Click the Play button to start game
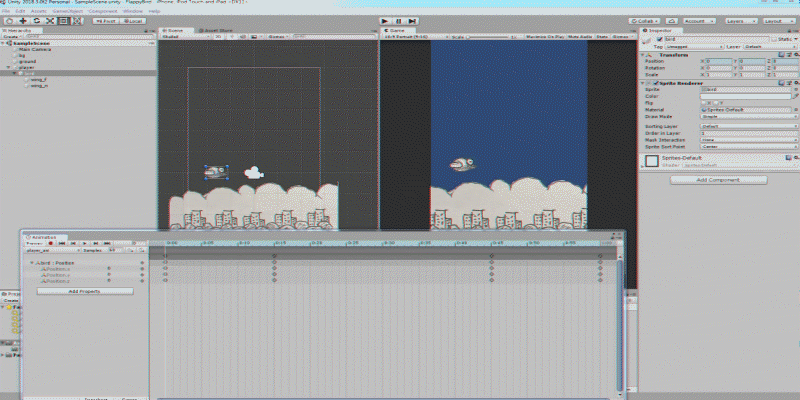This screenshot has height=400, width=800. (x=385, y=21)
